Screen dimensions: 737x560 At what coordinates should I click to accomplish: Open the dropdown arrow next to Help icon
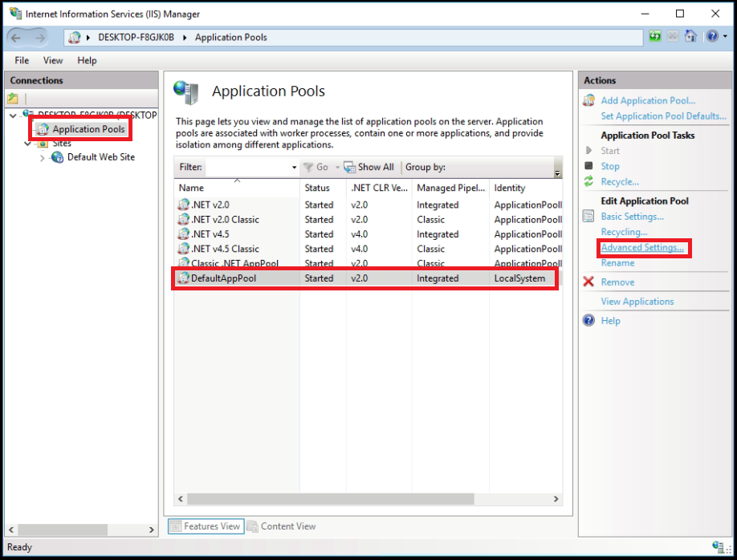[x=725, y=37]
